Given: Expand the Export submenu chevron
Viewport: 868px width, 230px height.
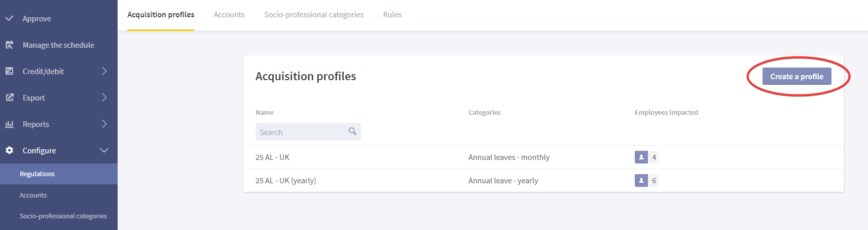Looking at the screenshot, I should tap(104, 97).
